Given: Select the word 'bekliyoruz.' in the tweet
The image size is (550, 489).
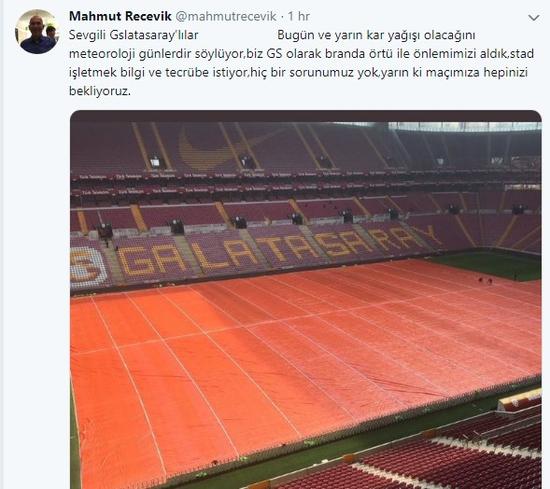Looking at the screenshot, I should pyautogui.click(x=100, y=91).
